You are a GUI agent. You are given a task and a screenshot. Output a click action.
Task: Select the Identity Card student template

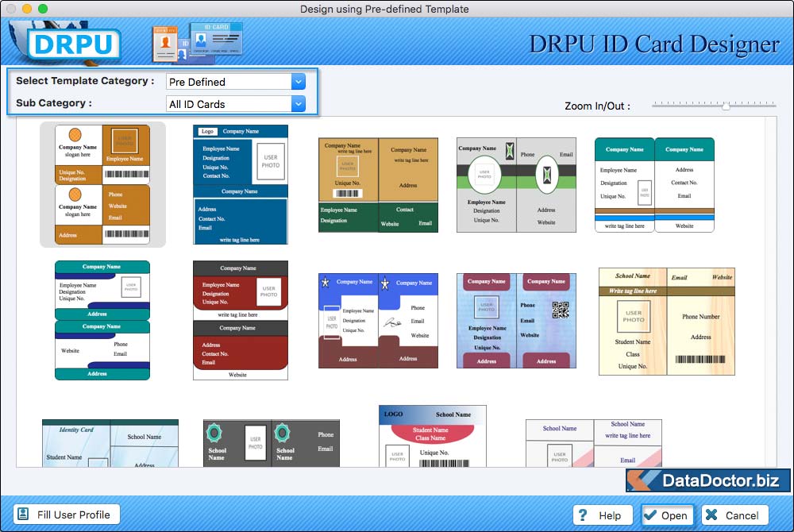coord(110,443)
